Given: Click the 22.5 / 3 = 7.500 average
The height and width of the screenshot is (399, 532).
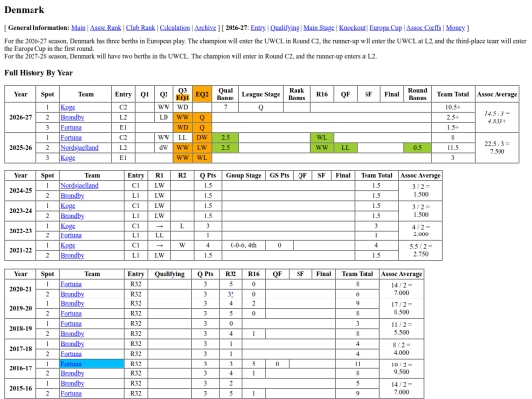Looking at the screenshot, I should [498, 147].
